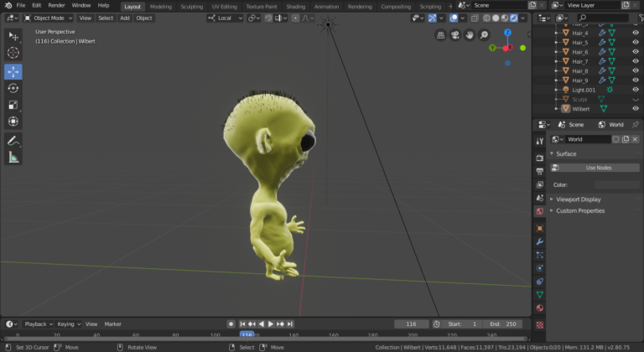This screenshot has width=644, height=352.
Task: Choose the Scale tool
Action: click(x=13, y=105)
